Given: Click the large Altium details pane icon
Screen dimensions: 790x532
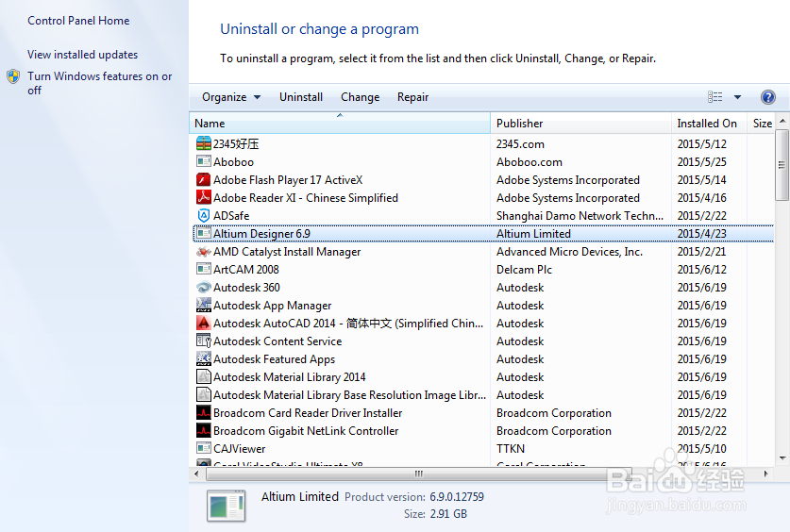Looking at the screenshot, I should click(x=227, y=506).
